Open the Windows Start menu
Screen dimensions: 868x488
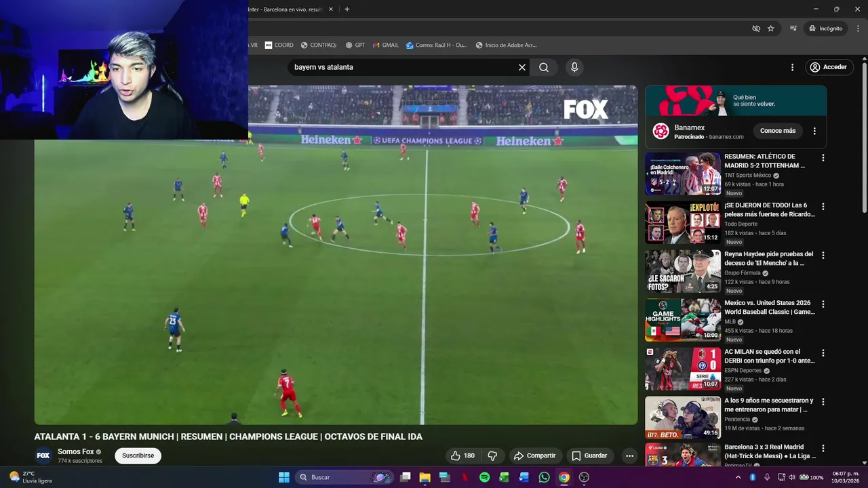pos(284,477)
